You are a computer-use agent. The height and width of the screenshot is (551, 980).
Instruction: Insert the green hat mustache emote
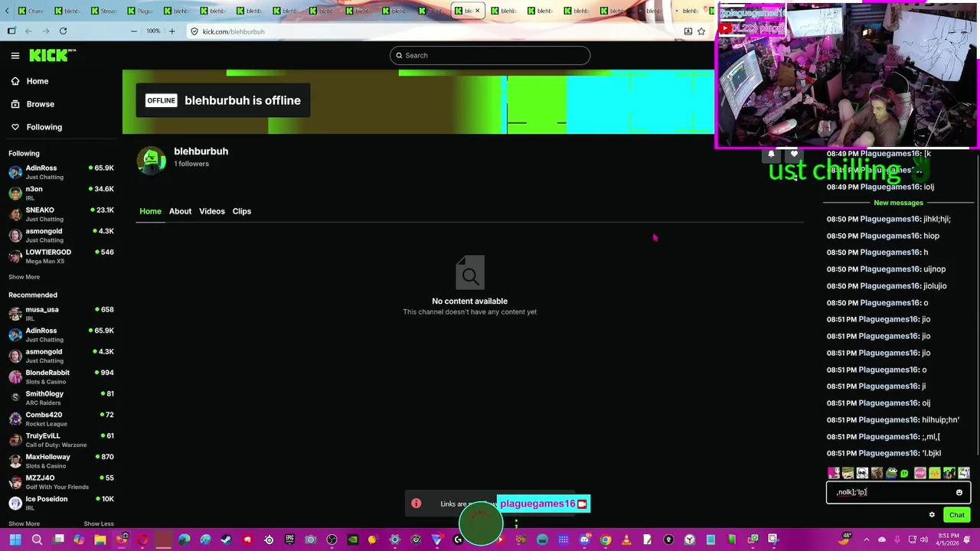click(848, 474)
